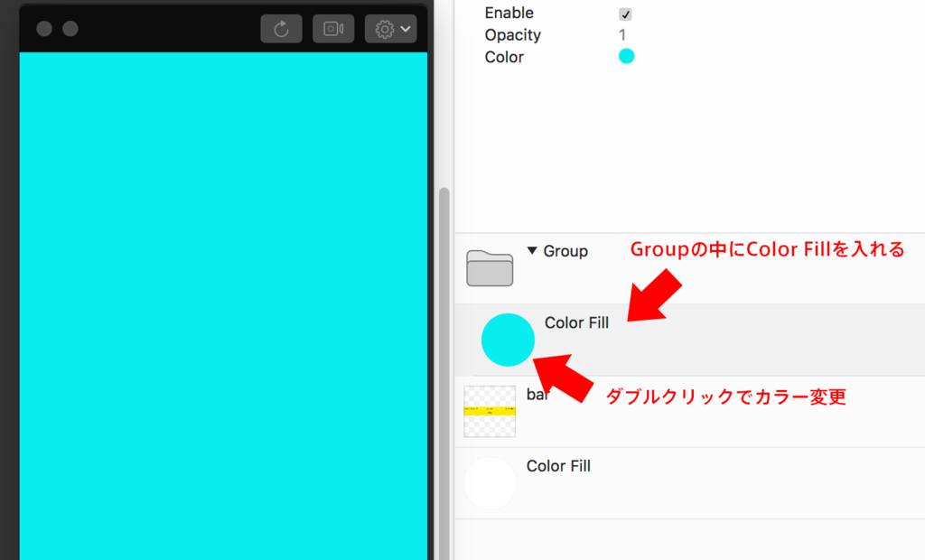Click the vertical scrollbar beside preview
Viewport: 925px width, 560px height.
point(444,374)
